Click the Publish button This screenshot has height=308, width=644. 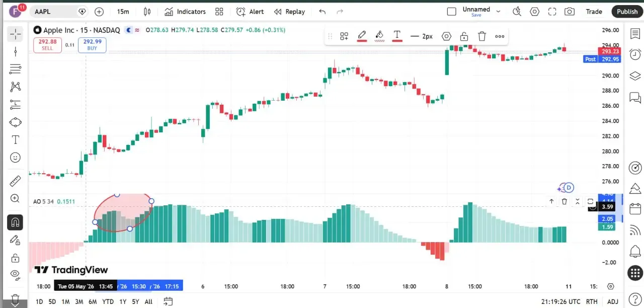627,12
